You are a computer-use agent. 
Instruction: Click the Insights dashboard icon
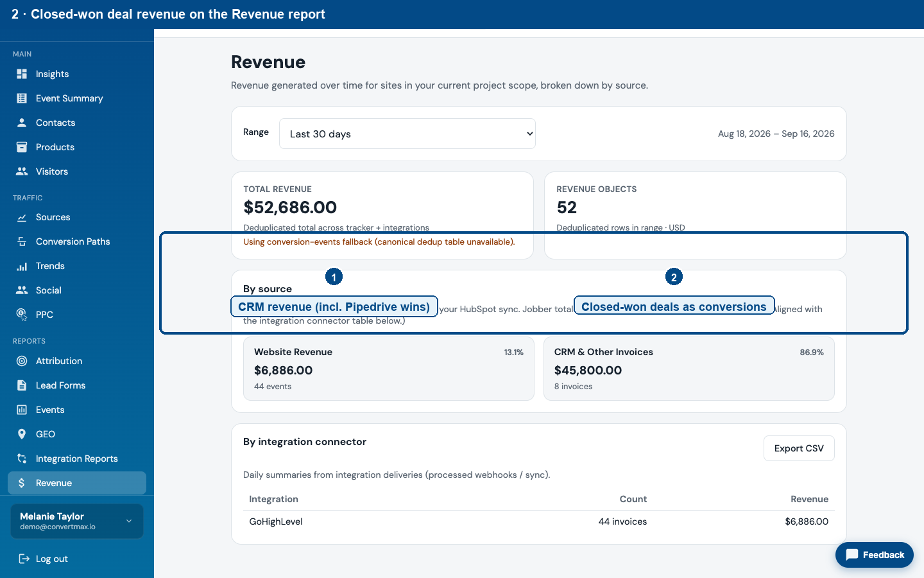click(x=22, y=74)
